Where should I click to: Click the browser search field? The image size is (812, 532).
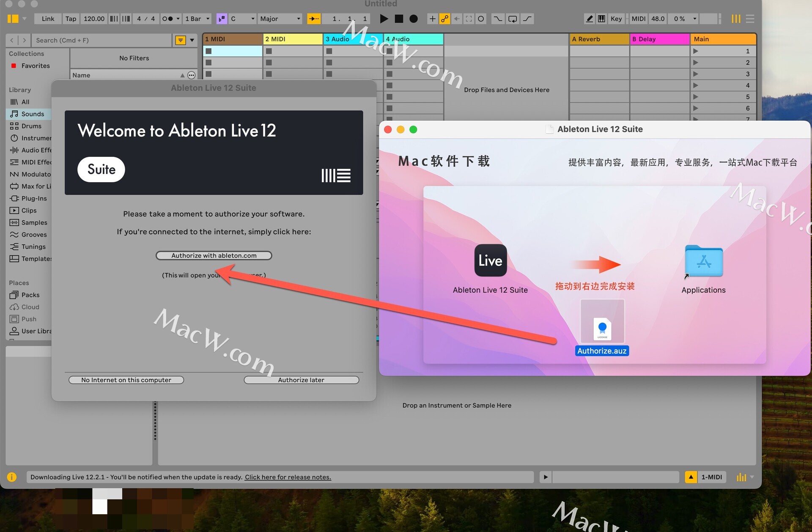pos(101,40)
